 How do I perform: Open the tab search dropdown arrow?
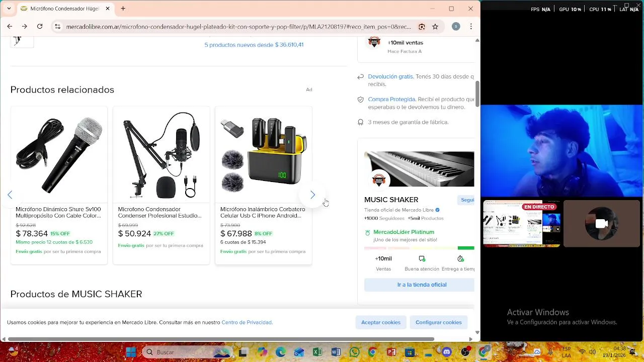point(9,9)
